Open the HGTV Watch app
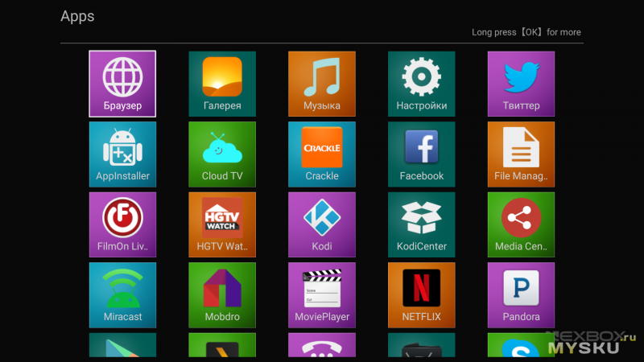 222,224
